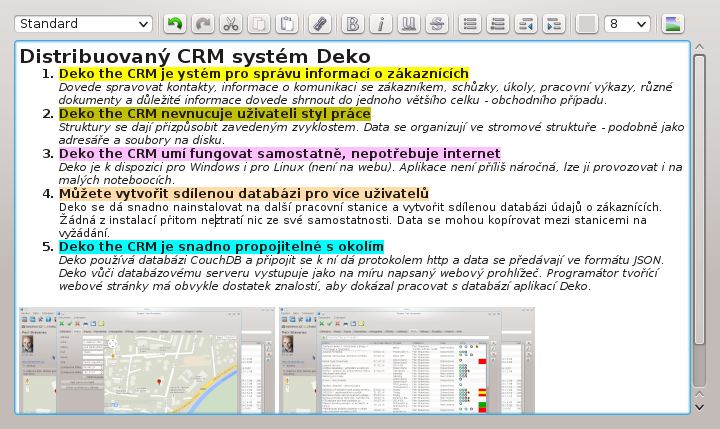
Task: Insert a bulleted list
Action: pyautogui.click(x=470, y=24)
